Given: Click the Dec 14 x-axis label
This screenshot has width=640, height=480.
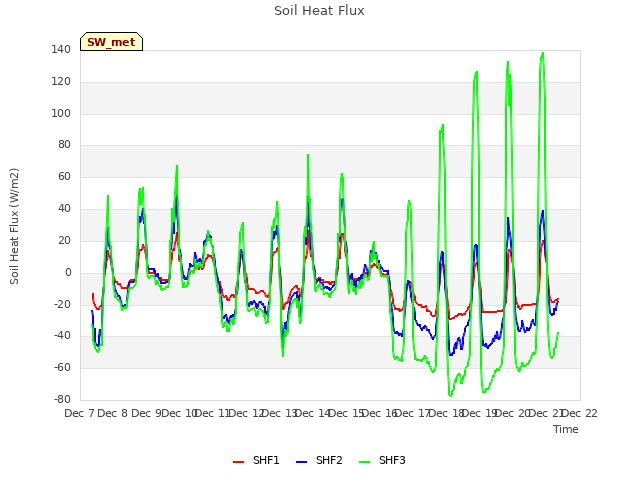Looking at the screenshot, I should pos(313,413).
